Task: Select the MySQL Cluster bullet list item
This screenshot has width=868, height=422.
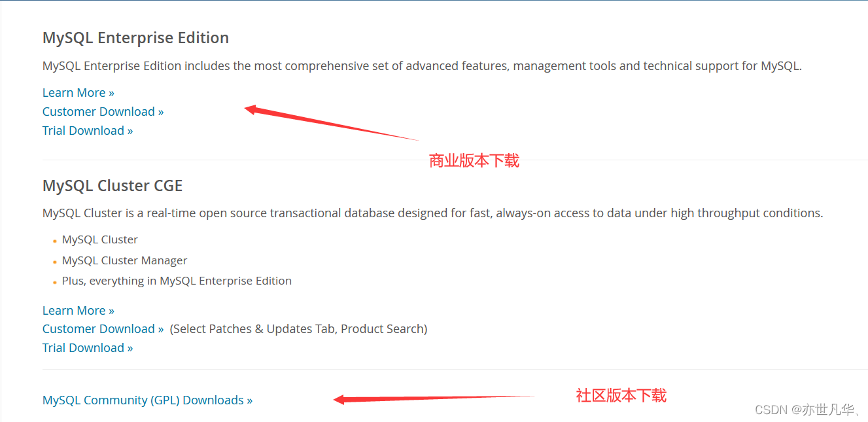Action: click(99, 239)
